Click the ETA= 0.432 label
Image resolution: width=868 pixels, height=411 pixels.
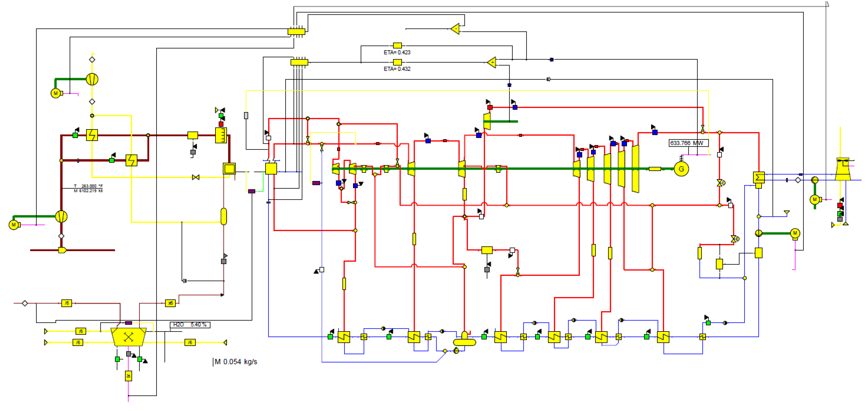click(397, 69)
